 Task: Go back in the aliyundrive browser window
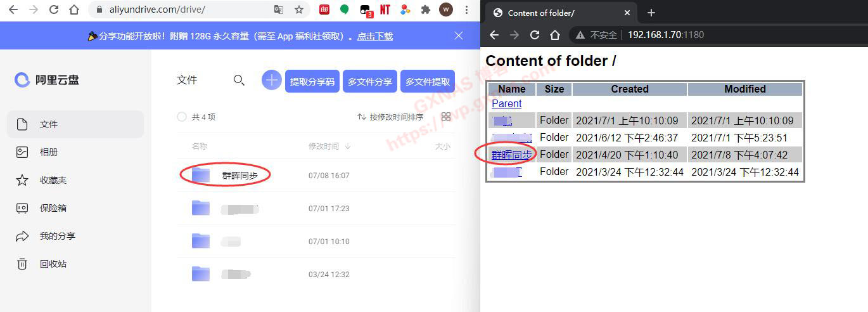coord(13,10)
